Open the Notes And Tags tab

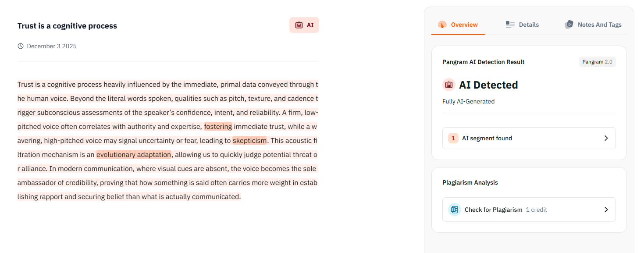tap(599, 25)
